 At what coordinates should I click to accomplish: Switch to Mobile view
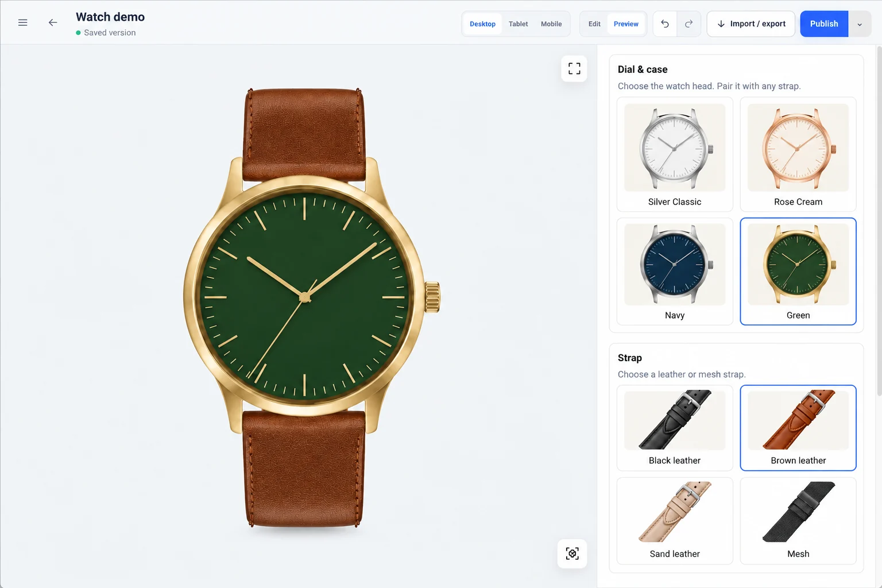pos(551,24)
